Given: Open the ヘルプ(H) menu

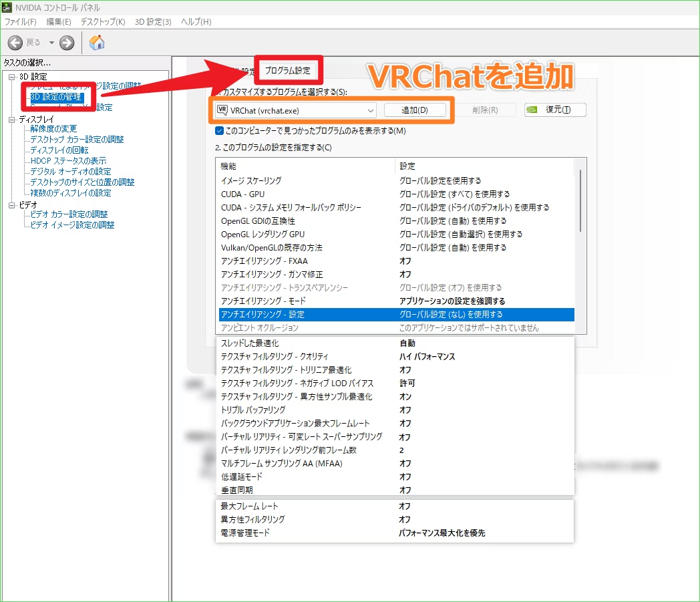Looking at the screenshot, I should 196,22.
